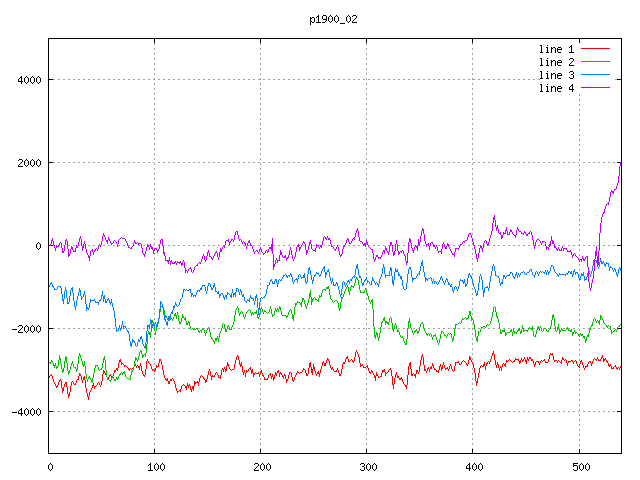The image size is (640, 480).
Task: Click the y-axis tick label 2000
Action: click(x=28, y=163)
